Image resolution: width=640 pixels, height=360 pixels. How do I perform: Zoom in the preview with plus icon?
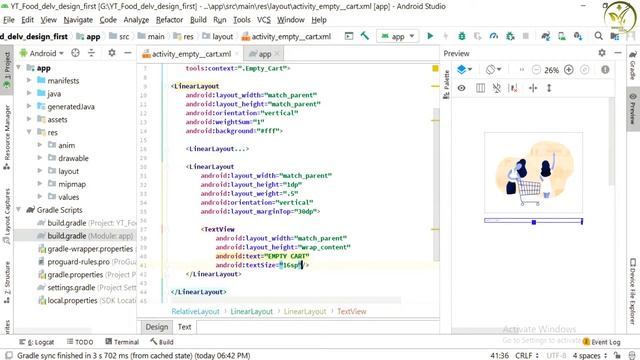[x=569, y=70]
